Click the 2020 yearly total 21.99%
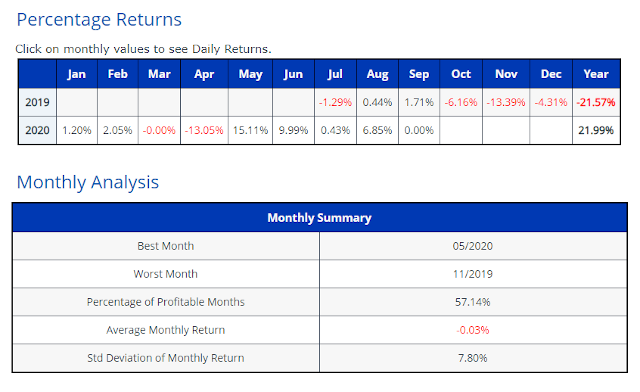Image resolution: width=640 pixels, height=392 pixels. (x=596, y=130)
